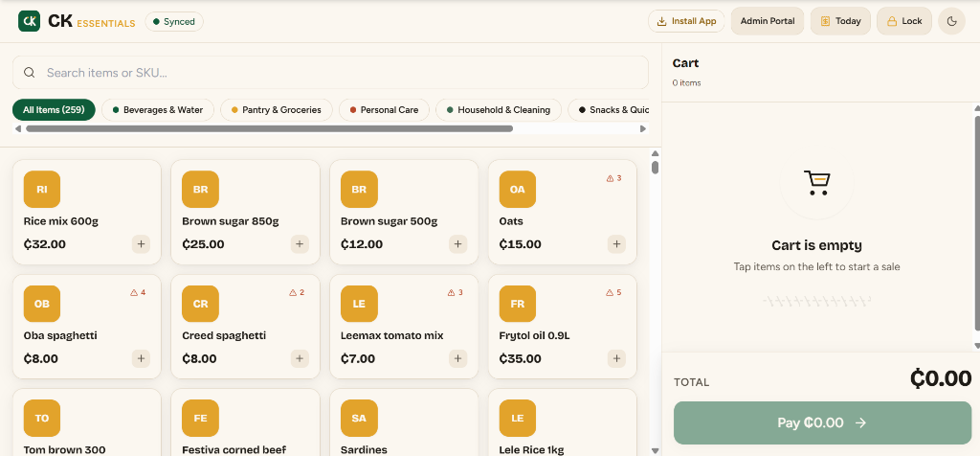Screen dimensions: 980x456
Task: Click the category bar left scroll arrow
Action: coord(18,129)
